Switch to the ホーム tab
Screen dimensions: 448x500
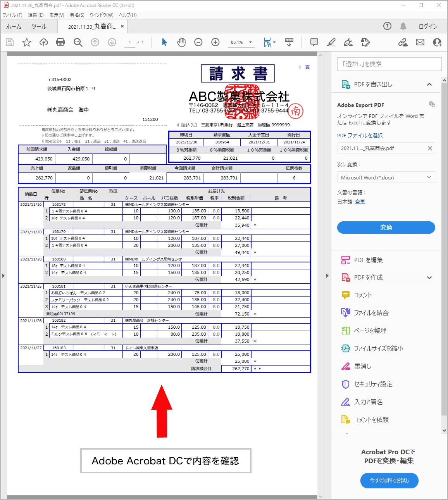pyautogui.click(x=14, y=26)
